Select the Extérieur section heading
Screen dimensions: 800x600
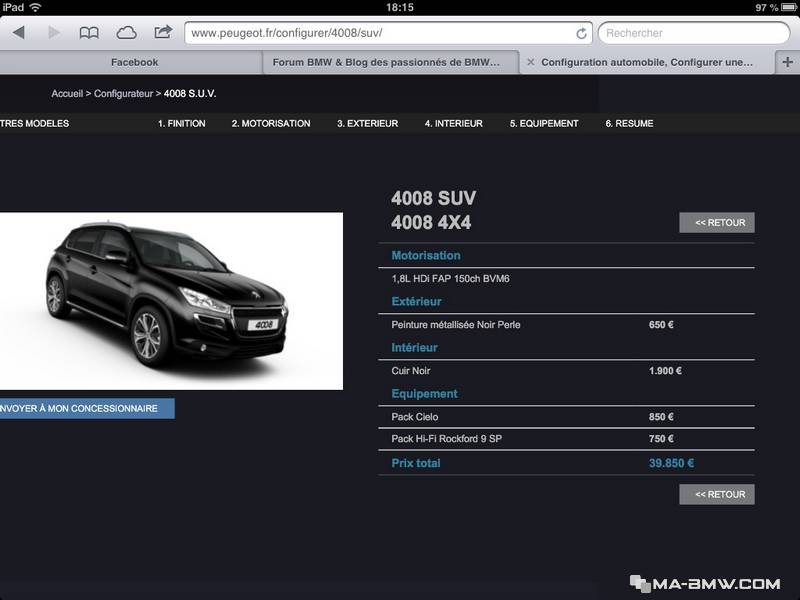point(416,302)
